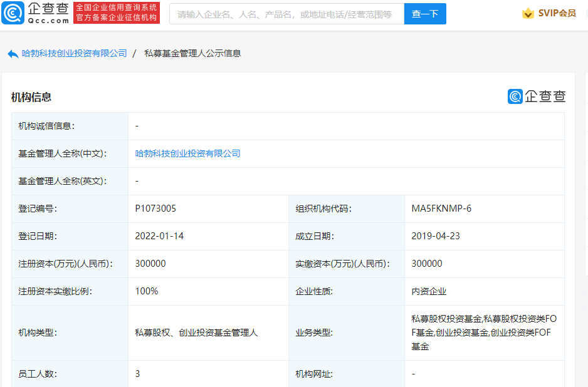Image resolution: width=588 pixels, height=387 pixels.
Task: Click the 登记编号 label
Action: [38, 209]
